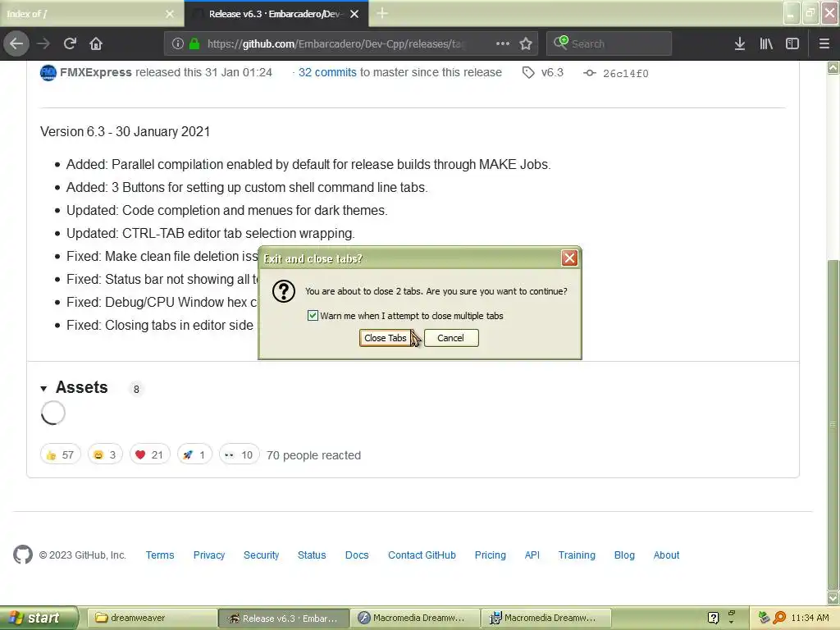Show site information icon in address bar

(x=177, y=43)
